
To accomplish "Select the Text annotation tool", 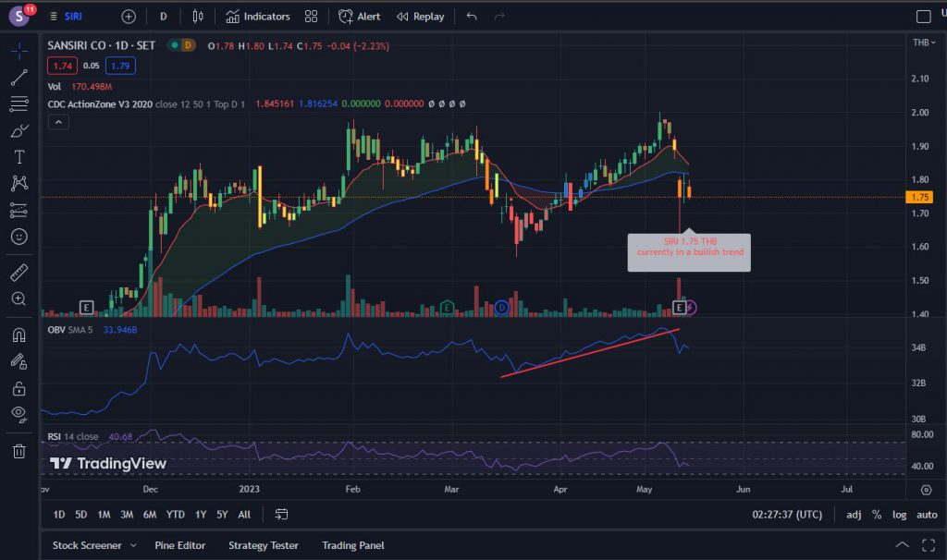I will point(19,157).
